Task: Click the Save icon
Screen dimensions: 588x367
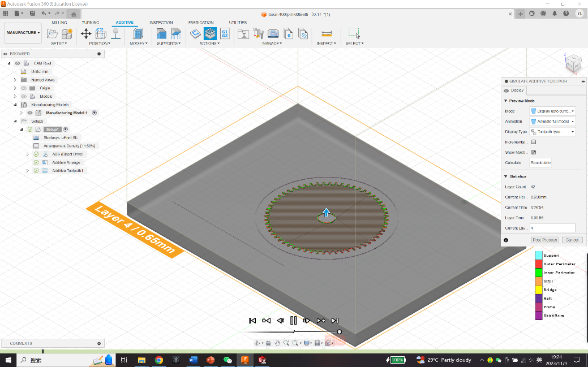Action: pyautogui.click(x=32, y=14)
